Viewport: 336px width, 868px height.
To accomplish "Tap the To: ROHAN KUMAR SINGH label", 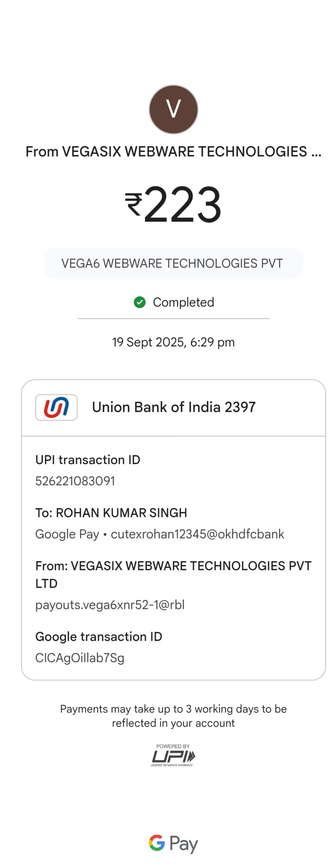I will point(111,513).
